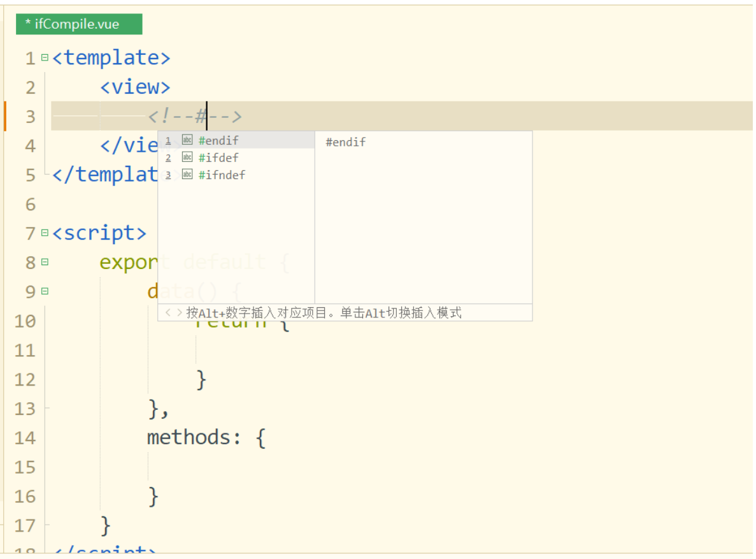This screenshot has width=756, height=559.
Task: Collapse the script block at line 7
Action: point(45,233)
